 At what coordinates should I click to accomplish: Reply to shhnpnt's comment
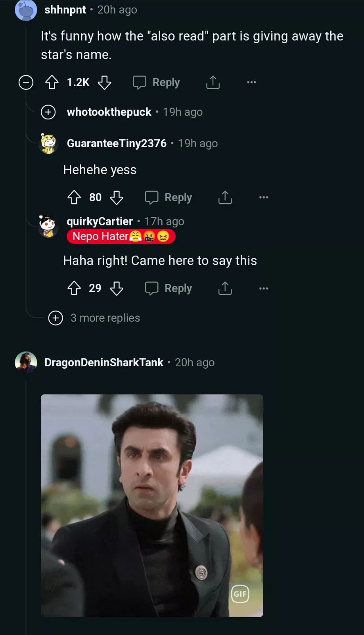pos(156,83)
